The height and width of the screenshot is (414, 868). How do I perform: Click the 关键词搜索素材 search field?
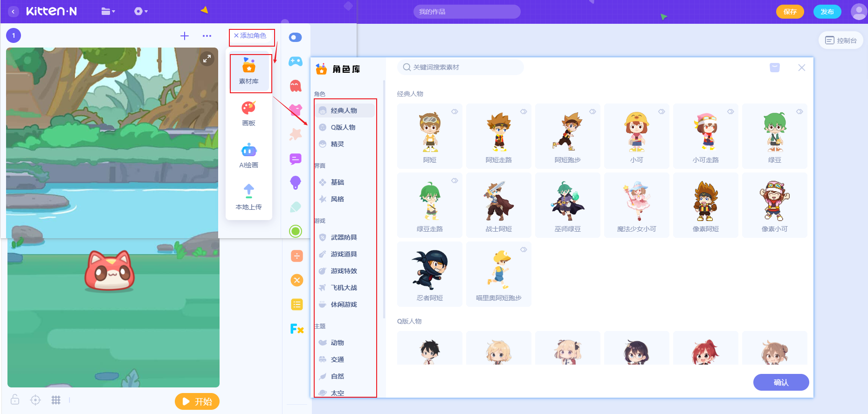pos(461,67)
